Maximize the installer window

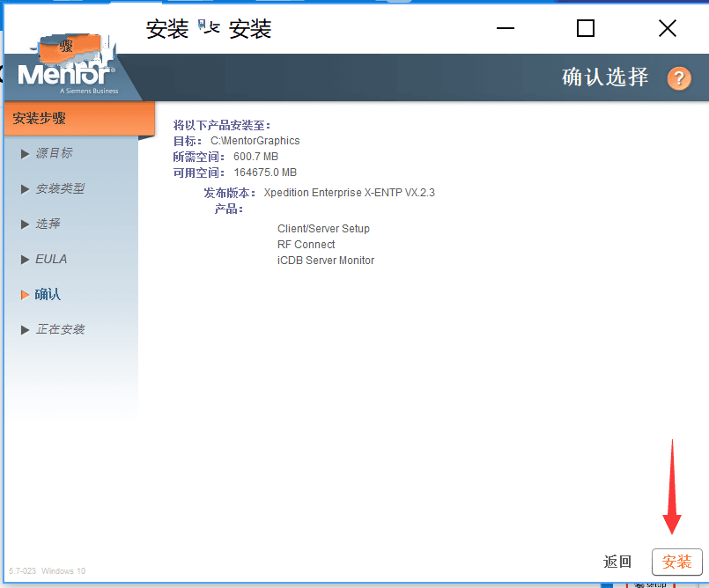pos(586,28)
